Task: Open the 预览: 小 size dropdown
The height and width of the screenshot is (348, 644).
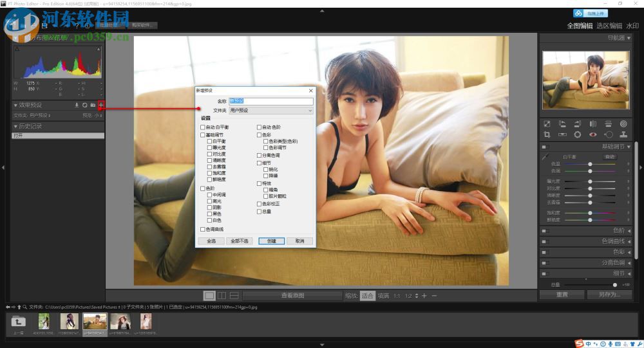Action: tap(92, 115)
